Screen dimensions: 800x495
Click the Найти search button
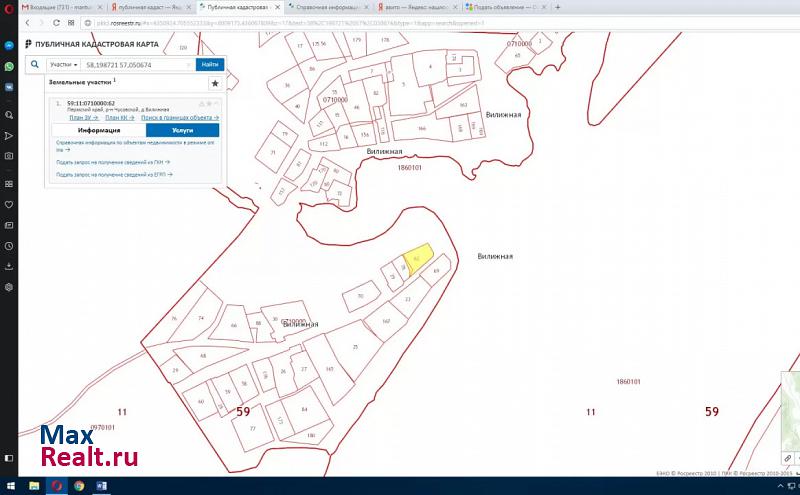tap(209, 64)
